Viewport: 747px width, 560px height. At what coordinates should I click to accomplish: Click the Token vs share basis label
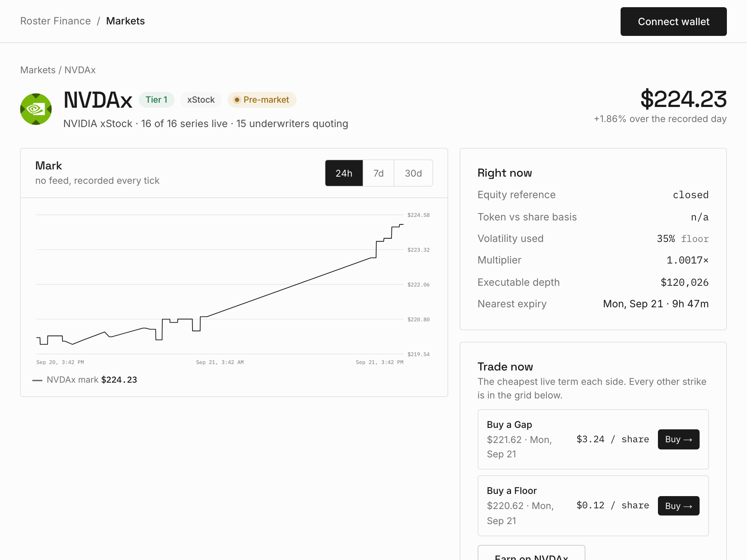527,217
